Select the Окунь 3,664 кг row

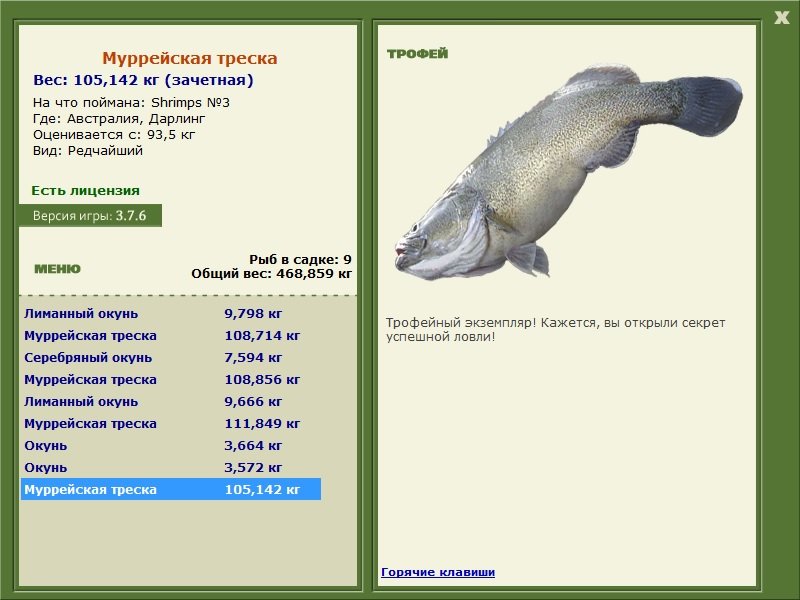[171, 445]
